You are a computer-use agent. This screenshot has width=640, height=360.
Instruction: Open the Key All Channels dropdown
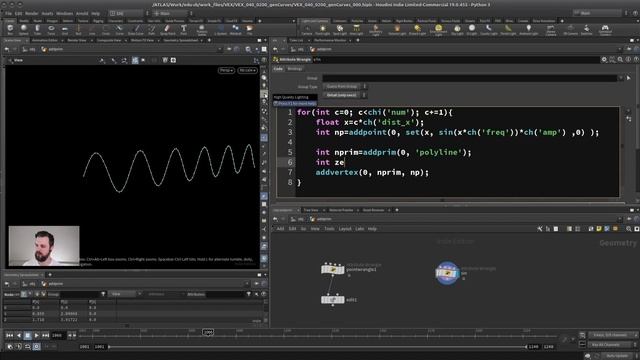613,345
